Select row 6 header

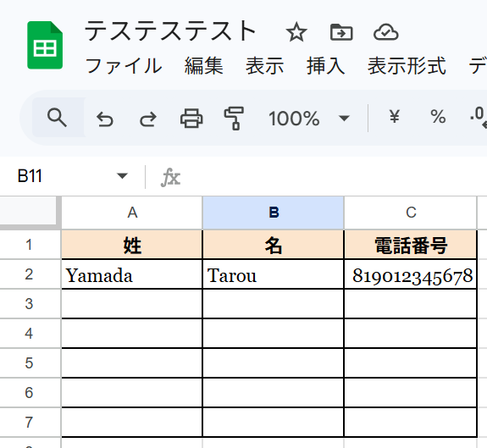(30, 392)
